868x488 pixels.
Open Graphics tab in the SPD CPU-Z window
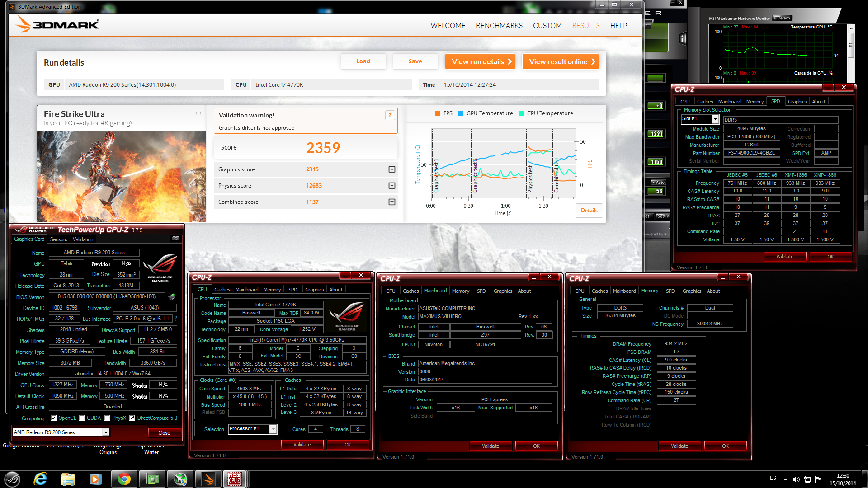point(797,102)
